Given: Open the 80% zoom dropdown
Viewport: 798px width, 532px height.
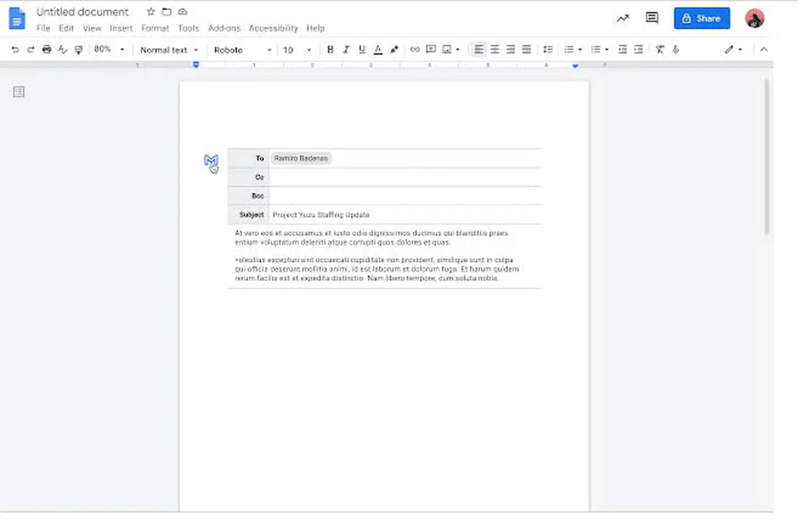Looking at the screenshot, I should coord(109,50).
